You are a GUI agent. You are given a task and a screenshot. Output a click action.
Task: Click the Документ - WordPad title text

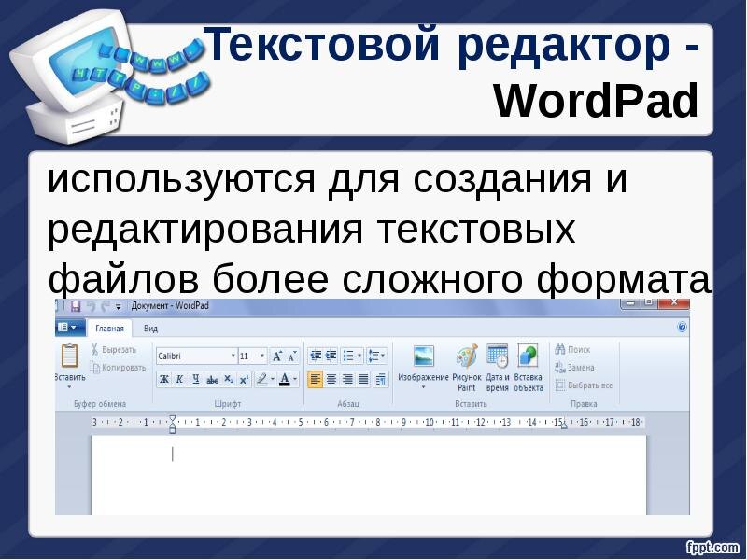(170, 306)
